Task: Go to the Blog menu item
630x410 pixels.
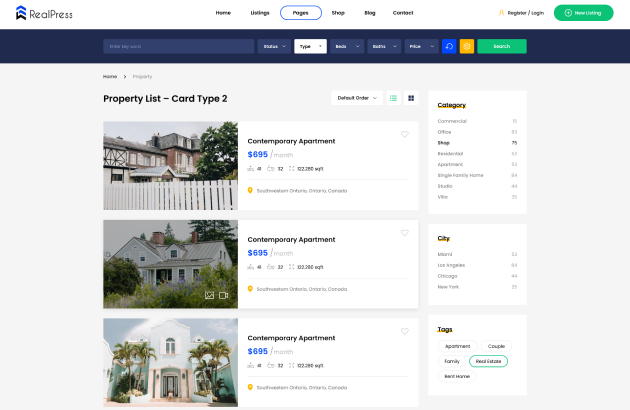Action: (x=369, y=13)
